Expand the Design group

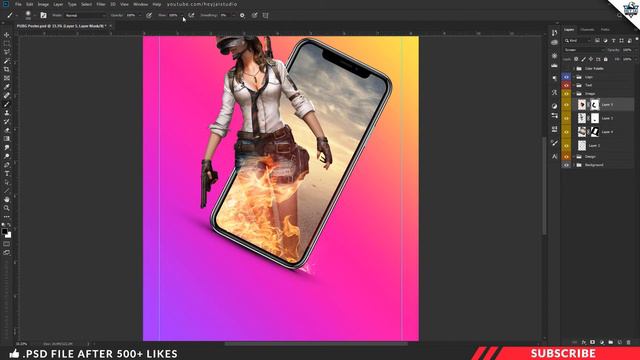573,156
